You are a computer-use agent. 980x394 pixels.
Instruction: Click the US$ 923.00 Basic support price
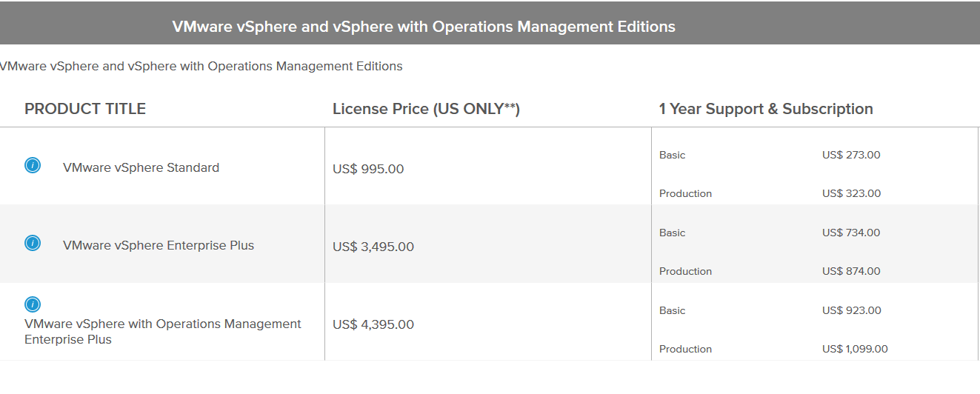click(x=851, y=310)
